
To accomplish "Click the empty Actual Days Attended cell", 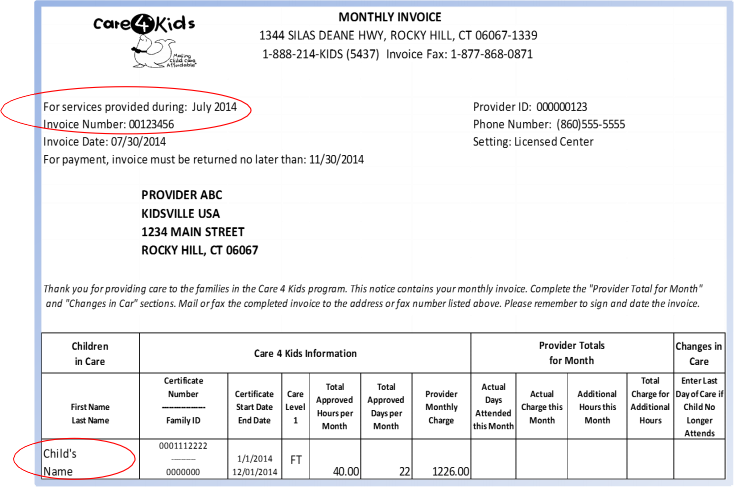I will click(x=493, y=459).
